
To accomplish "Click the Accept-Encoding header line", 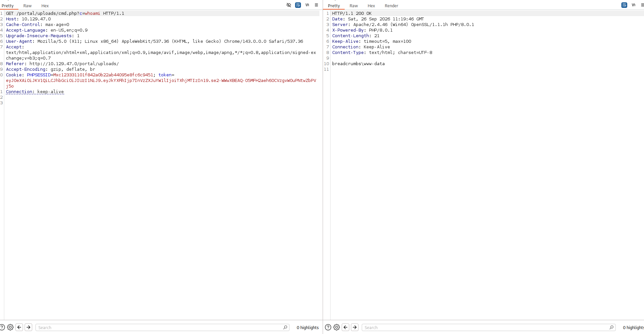I will coord(50,69).
